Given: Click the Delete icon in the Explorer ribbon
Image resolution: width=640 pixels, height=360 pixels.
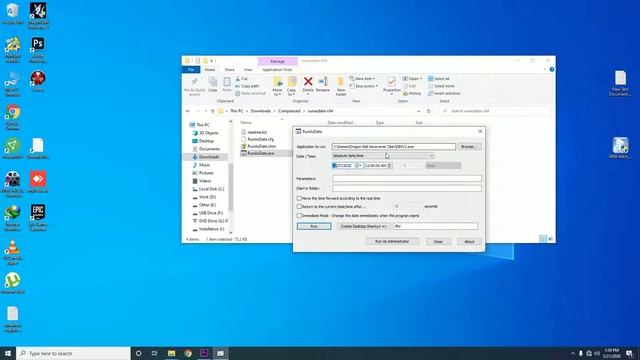Looking at the screenshot, I should point(308,82).
